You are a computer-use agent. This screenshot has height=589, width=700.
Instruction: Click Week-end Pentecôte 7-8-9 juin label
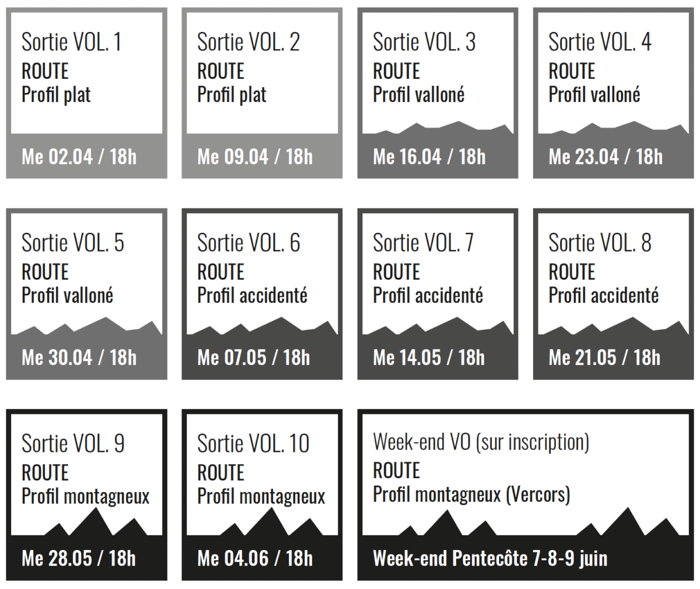coord(490,558)
